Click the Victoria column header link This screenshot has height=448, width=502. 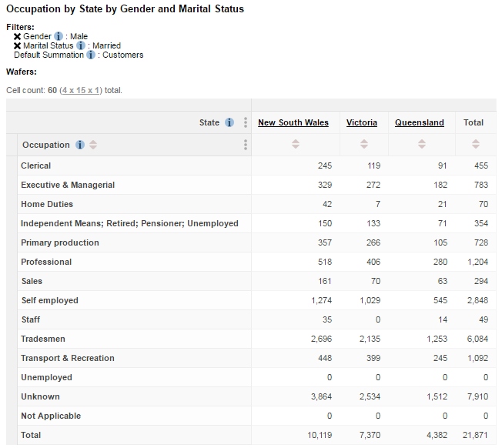coord(362,122)
